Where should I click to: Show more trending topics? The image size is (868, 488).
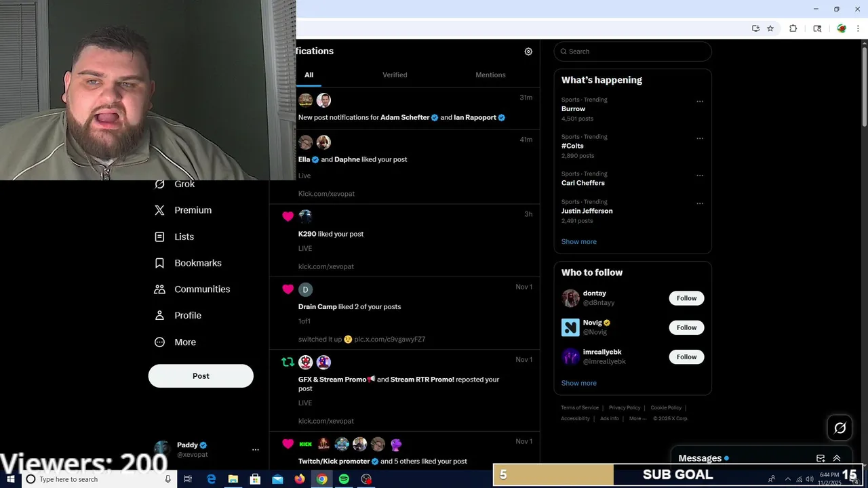(578, 242)
